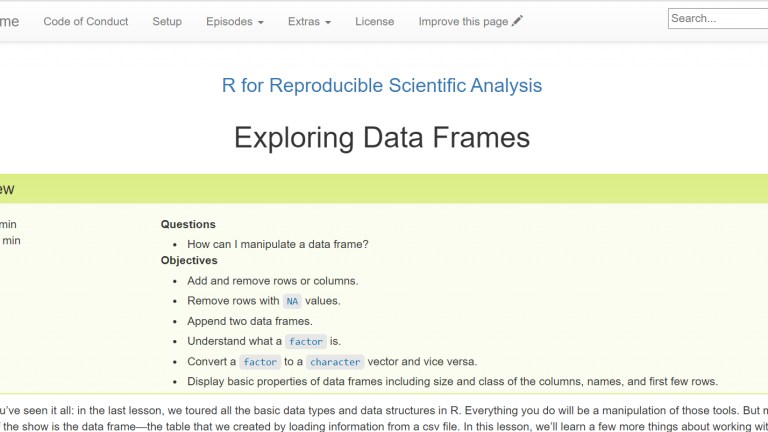This screenshot has width=768, height=432.
Task: Click the partially visible Home link
Action: click(9, 22)
